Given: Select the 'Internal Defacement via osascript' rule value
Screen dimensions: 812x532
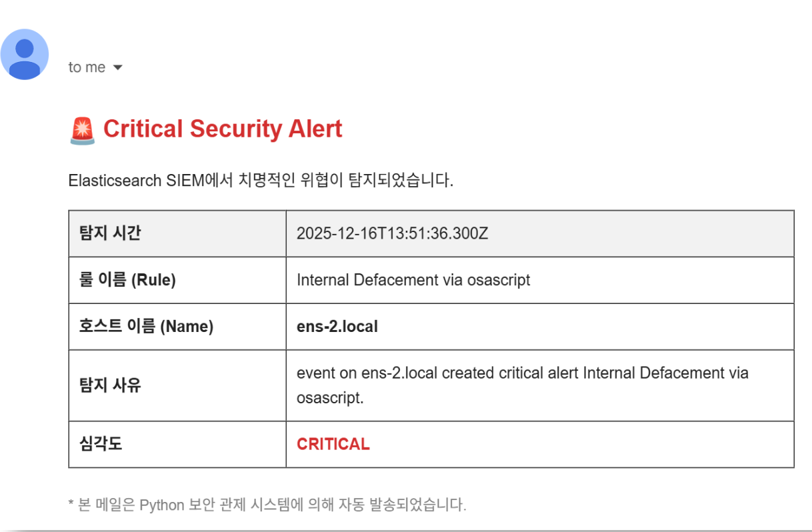Looking at the screenshot, I should click(413, 280).
